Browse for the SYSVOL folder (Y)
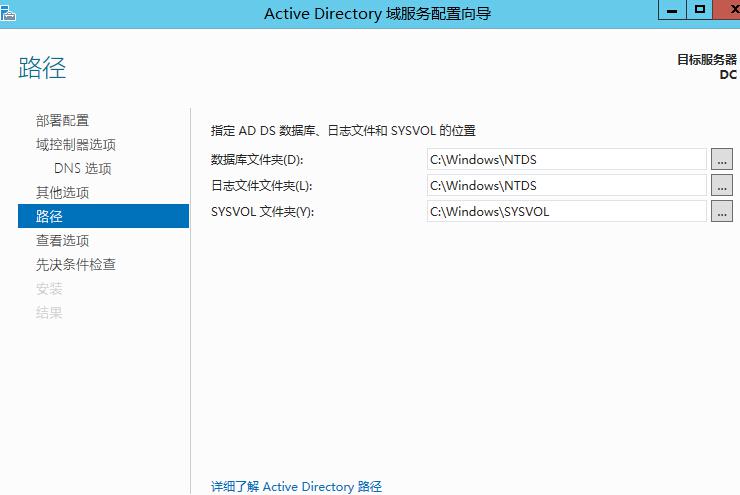 [722, 211]
